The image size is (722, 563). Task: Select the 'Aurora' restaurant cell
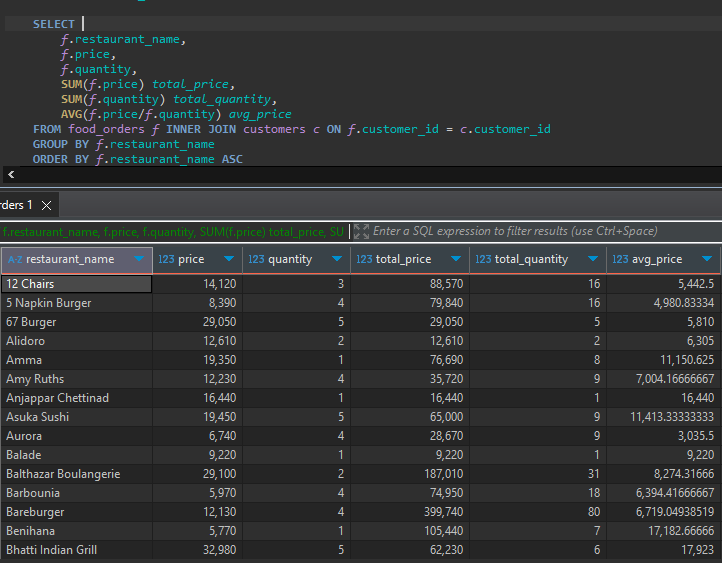click(76, 436)
